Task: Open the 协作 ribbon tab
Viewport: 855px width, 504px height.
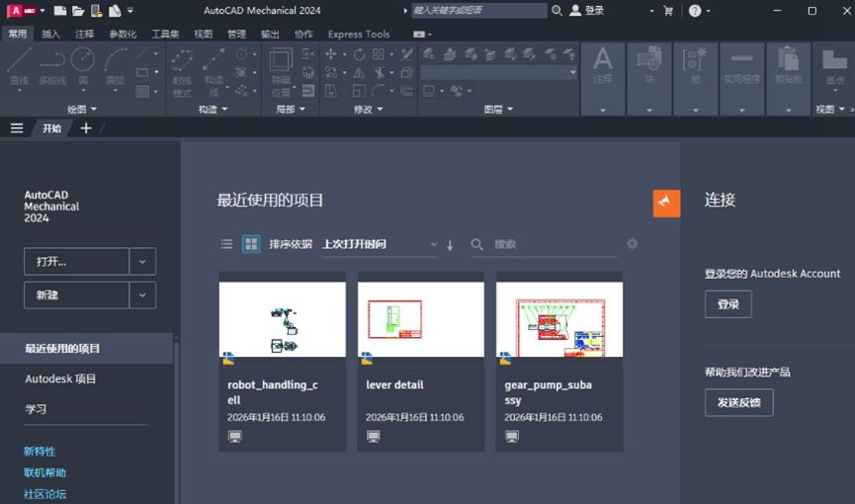Action: pyautogui.click(x=303, y=34)
